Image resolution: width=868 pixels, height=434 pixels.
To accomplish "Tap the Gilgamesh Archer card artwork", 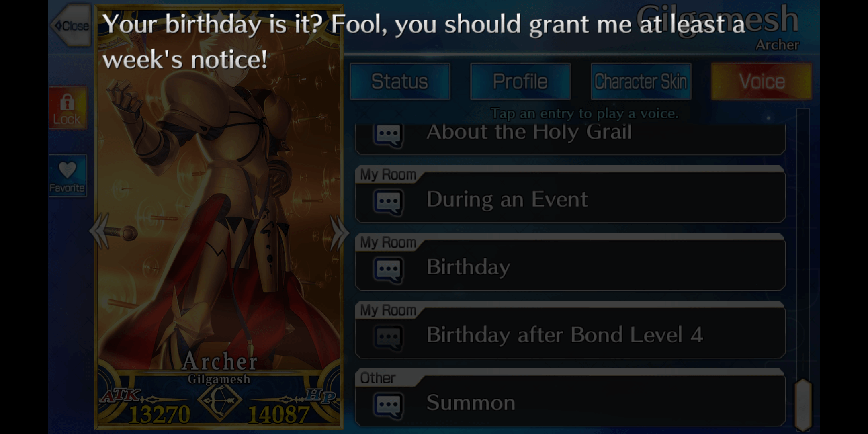I will click(219, 217).
